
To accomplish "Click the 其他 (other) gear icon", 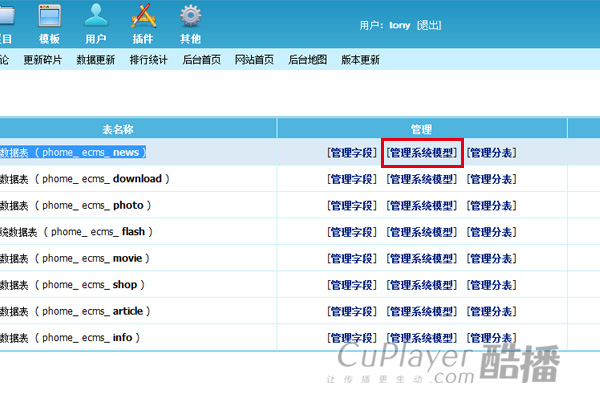I will (x=190, y=22).
